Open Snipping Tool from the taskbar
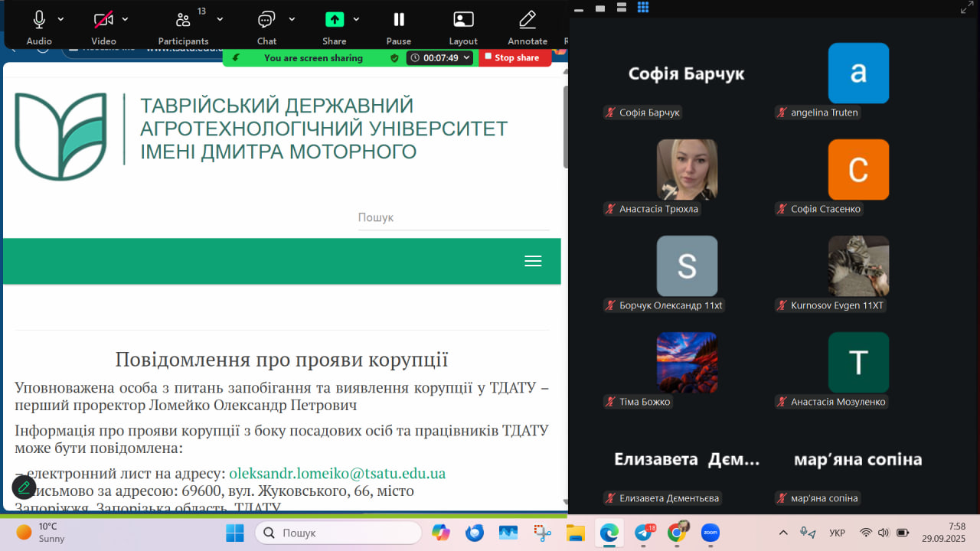This screenshot has width=980, height=551. pos(542,533)
